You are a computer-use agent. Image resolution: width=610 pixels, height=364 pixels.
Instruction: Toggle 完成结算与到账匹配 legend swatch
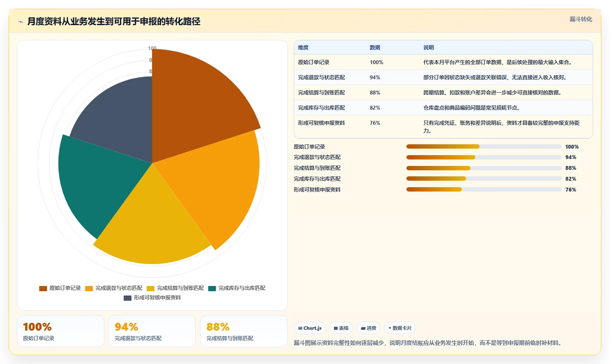(150, 288)
